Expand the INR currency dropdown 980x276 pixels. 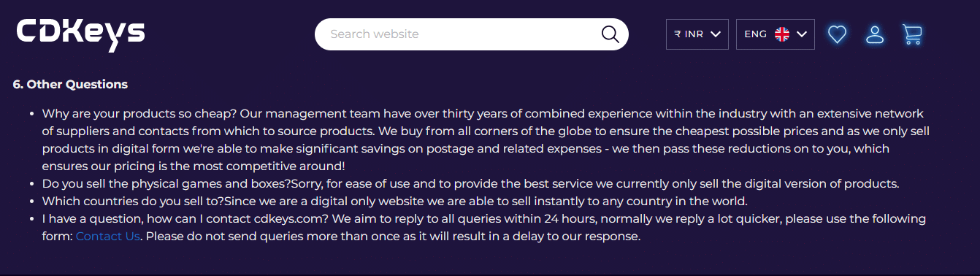click(697, 34)
